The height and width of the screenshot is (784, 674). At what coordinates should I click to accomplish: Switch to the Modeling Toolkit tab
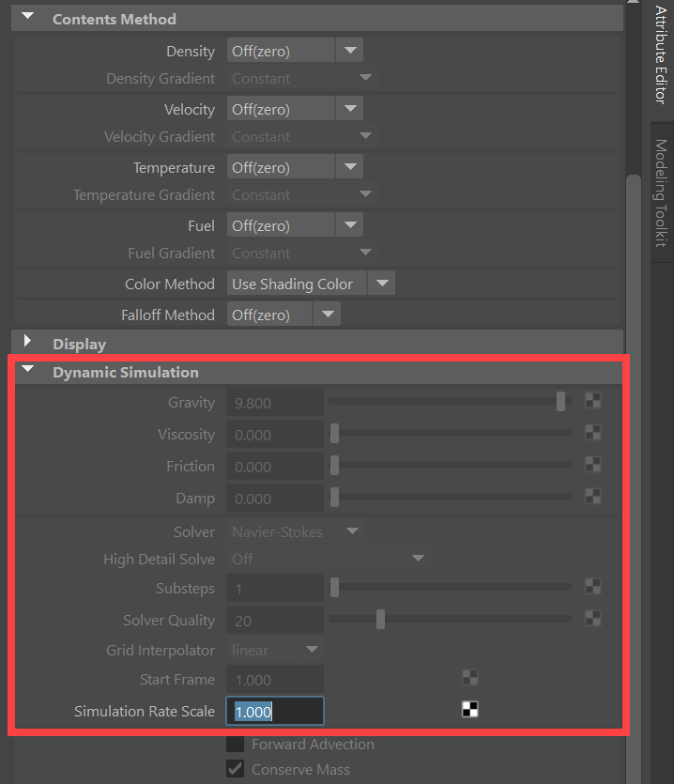[x=661, y=193]
